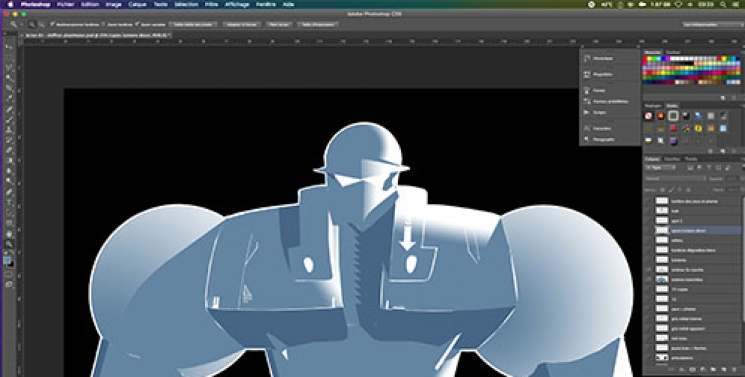The width and height of the screenshot is (745, 377).
Task: Toggle Quick Mask mode in toolbar
Action: click(9, 275)
